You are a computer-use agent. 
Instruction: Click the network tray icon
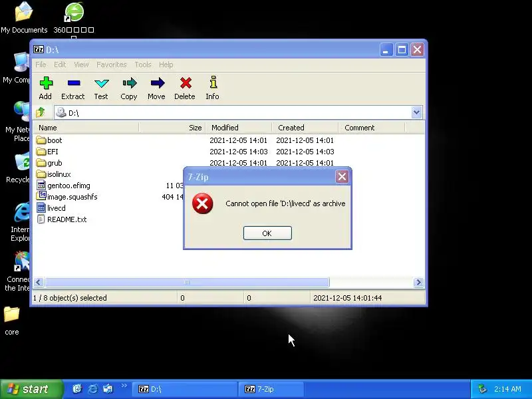[x=483, y=389]
